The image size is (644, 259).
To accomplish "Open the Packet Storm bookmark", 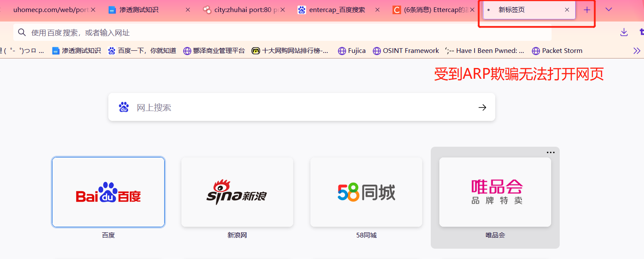I will 557,51.
